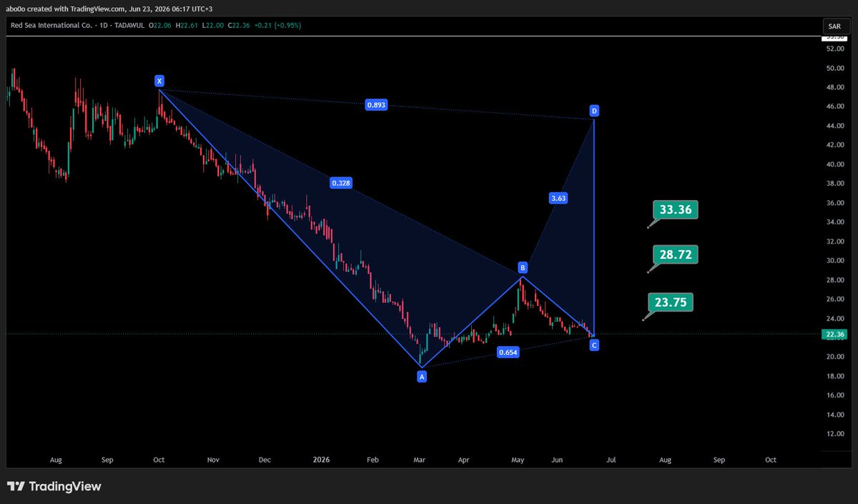Click the TradingView logo
The height and width of the screenshot is (504, 858).
pyautogui.click(x=54, y=487)
